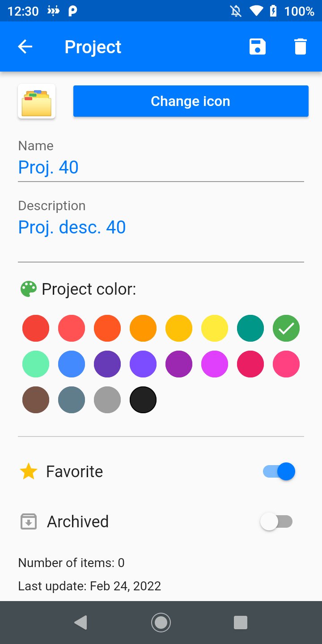Edit the Description field text
The width and height of the screenshot is (322, 644).
[161, 227]
